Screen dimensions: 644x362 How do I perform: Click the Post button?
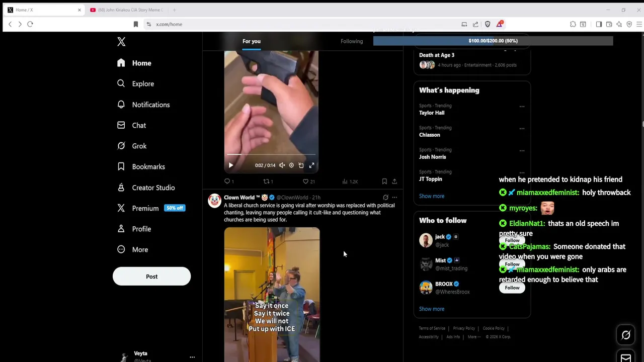point(151,277)
